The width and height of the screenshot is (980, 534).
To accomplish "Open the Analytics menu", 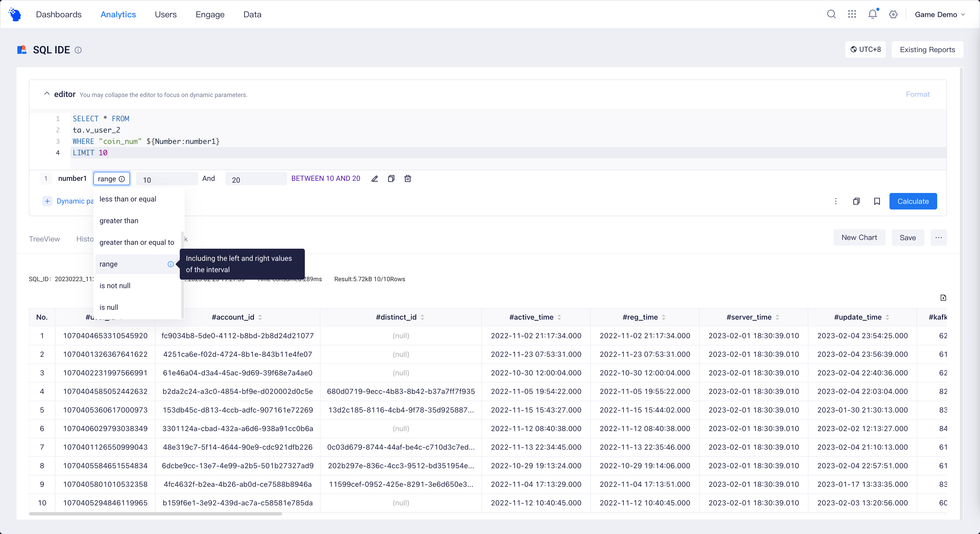I will point(118,14).
